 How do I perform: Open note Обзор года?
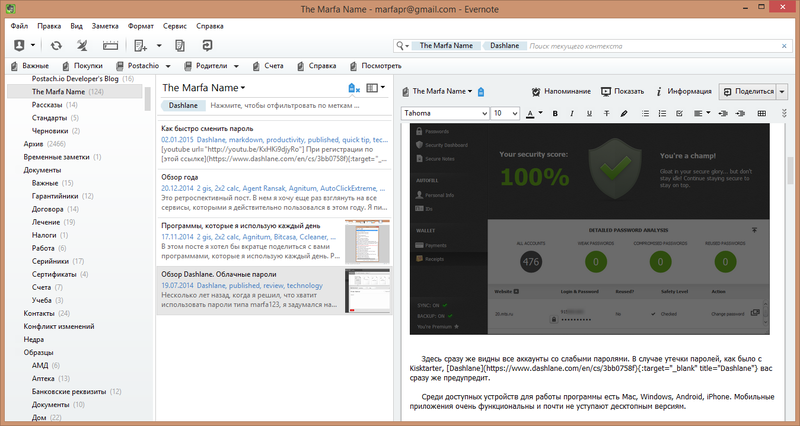274,193
